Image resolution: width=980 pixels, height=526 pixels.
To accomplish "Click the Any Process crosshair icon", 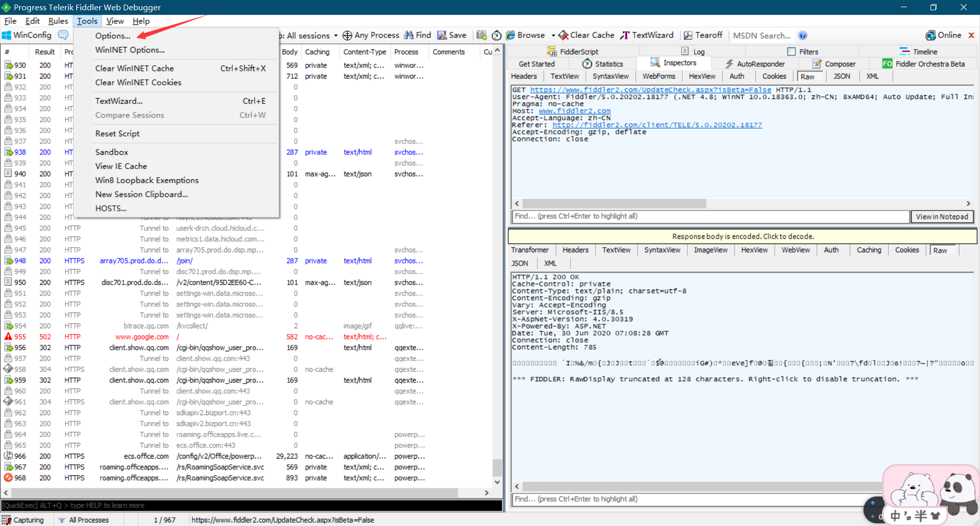I will [x=347, y=35].
